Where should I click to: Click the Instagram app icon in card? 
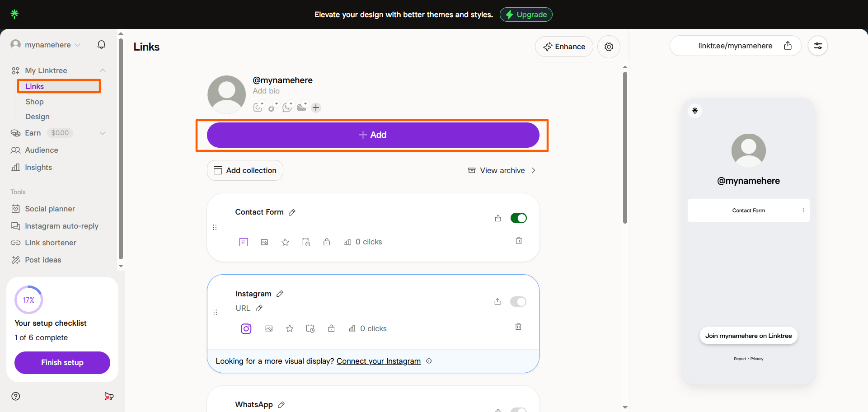246,328
